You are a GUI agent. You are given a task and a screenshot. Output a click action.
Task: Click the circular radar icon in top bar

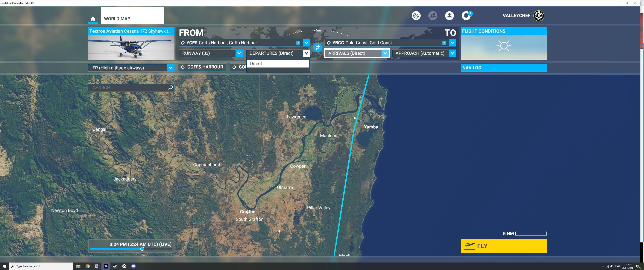(x=416, y=16)
